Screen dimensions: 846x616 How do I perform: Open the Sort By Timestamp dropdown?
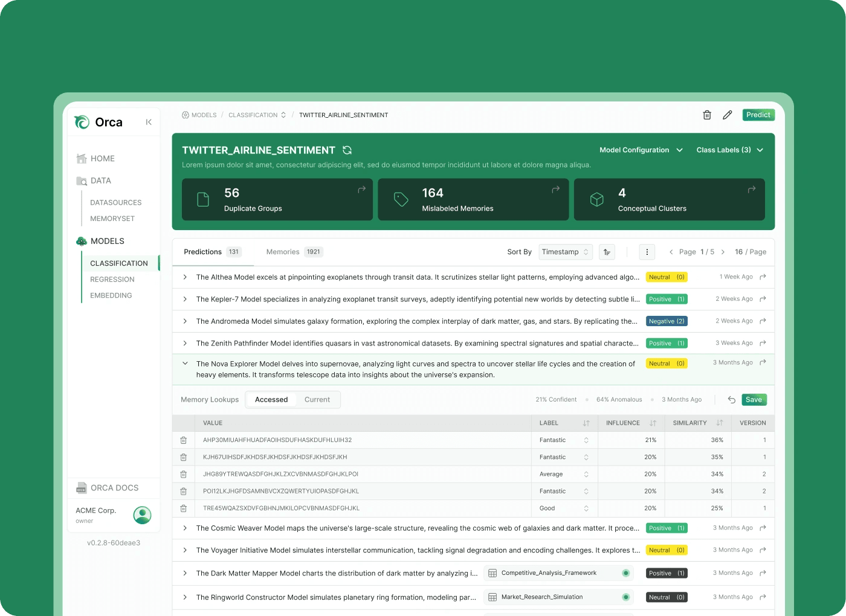pos(565,252)
